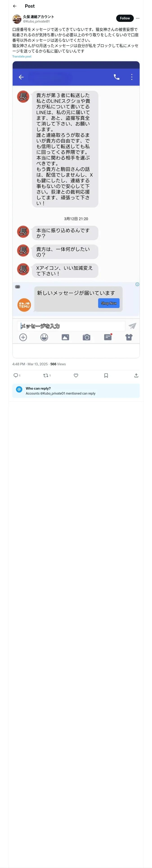Click the phone call icon in screenshot
Screen dimensions: 152x868
click(x=117, y=77)
